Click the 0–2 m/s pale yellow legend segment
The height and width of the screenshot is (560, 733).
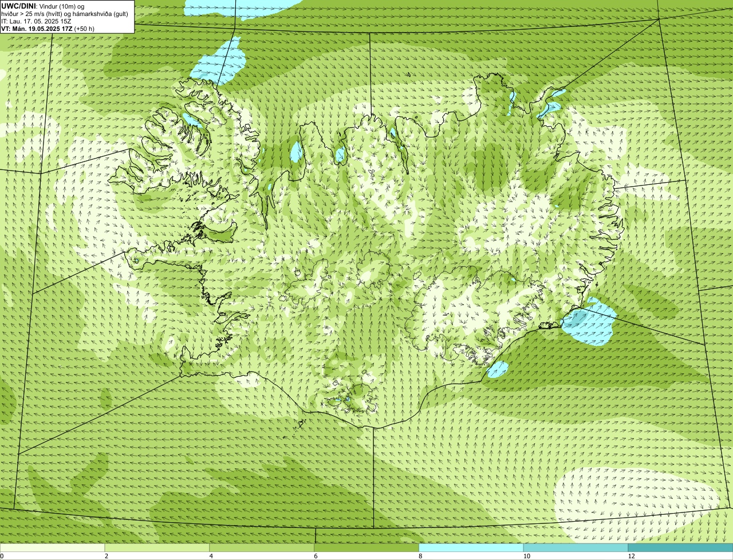click(x=52, y=548)
